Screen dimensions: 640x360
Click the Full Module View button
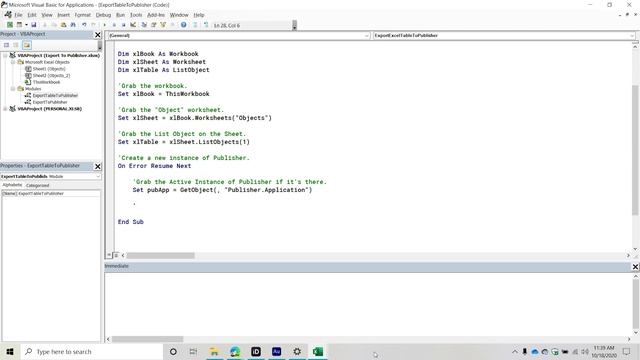tap(116, 255)
